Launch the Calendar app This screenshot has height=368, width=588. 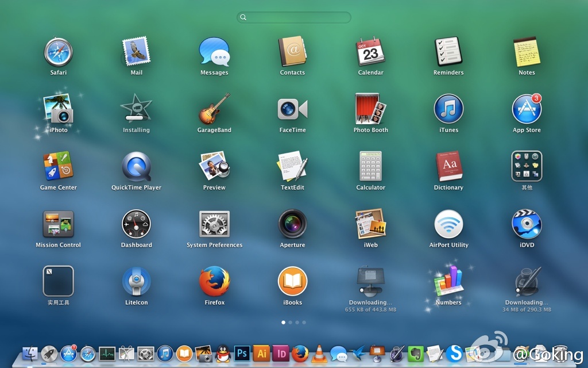click(x=370, y=52)
